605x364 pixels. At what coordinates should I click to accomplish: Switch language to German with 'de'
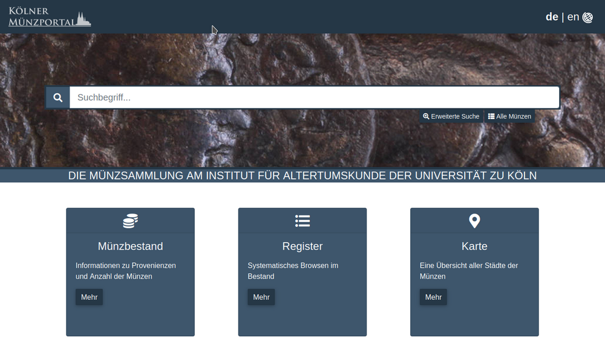552,17
